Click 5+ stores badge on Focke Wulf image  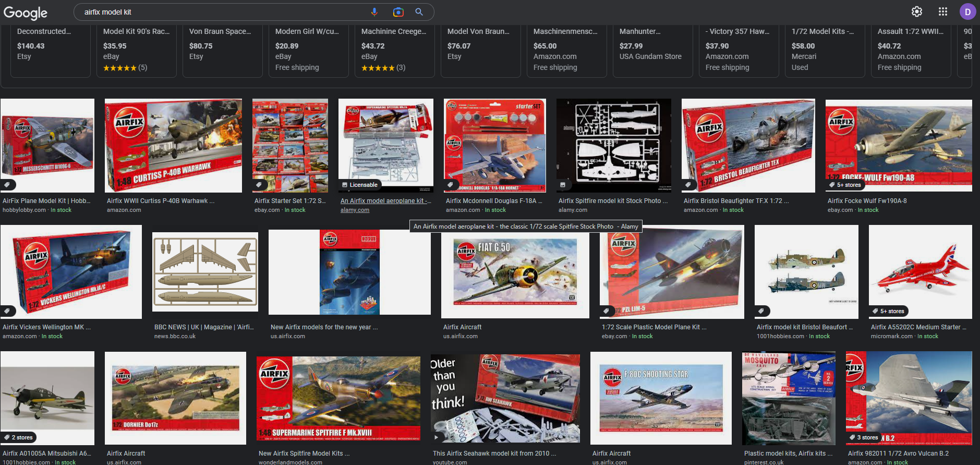coord(845,185)
